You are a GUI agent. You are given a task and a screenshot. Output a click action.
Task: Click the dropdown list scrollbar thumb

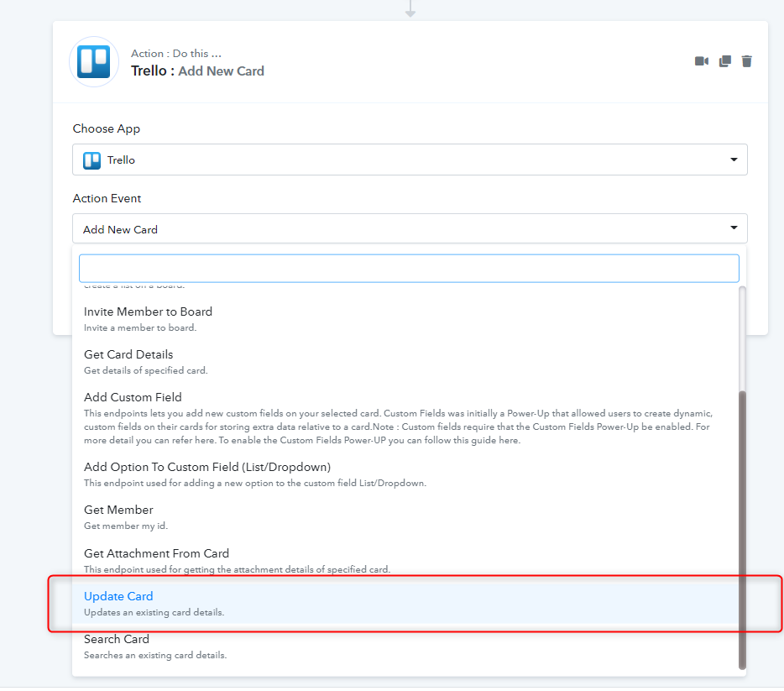(742, 530)
